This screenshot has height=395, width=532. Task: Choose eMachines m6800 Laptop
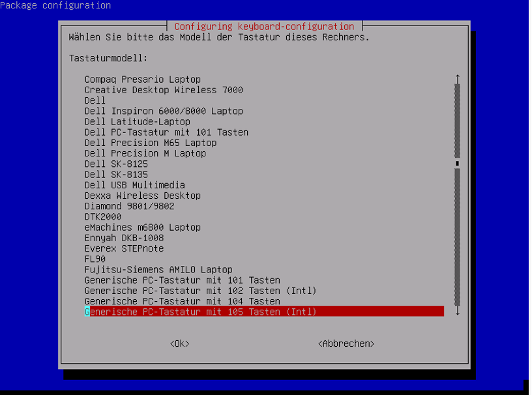click(x=143, y=227)
